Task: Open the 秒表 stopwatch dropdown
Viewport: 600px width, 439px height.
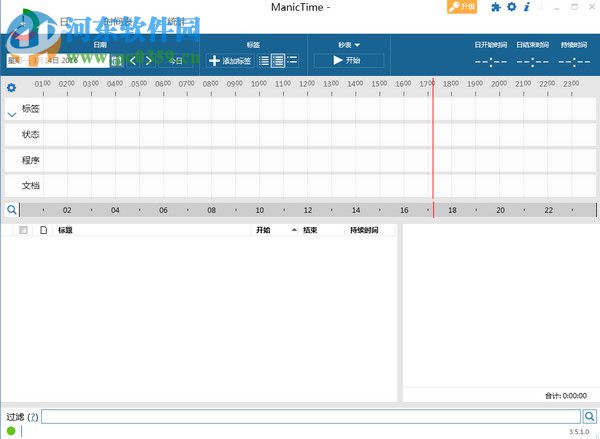Action: point(349,45)
